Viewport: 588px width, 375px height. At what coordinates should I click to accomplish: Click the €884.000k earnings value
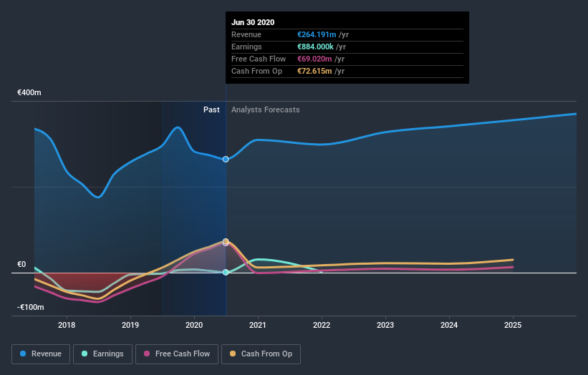315,47
